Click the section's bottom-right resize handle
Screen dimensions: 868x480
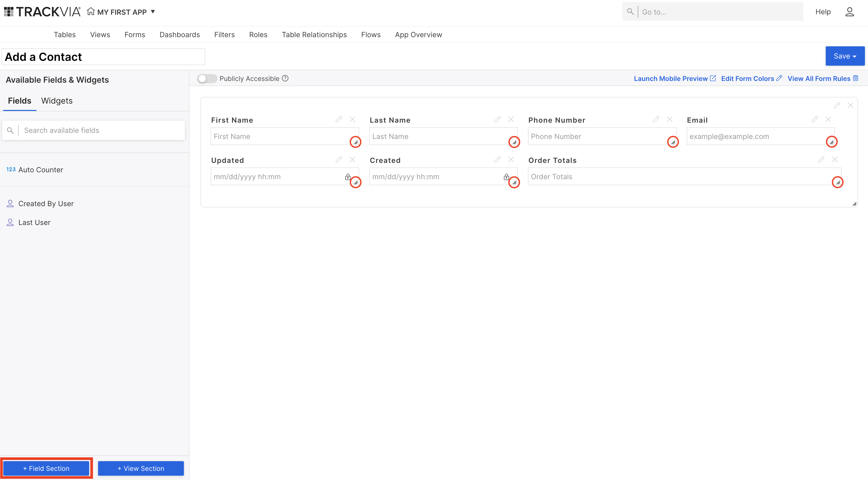854,204
